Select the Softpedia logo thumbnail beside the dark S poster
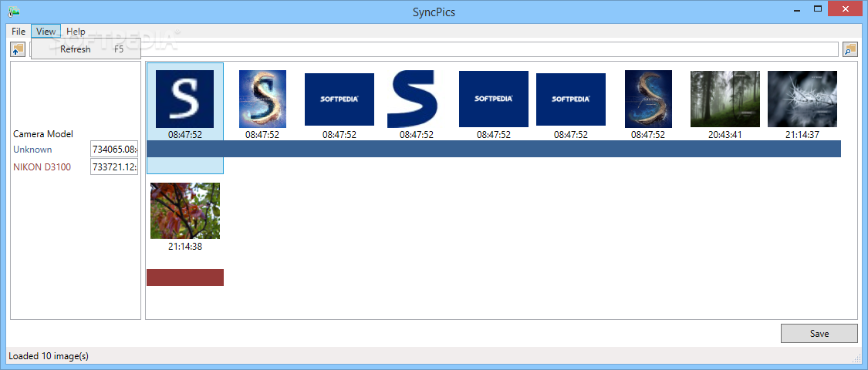 (571, 99)
